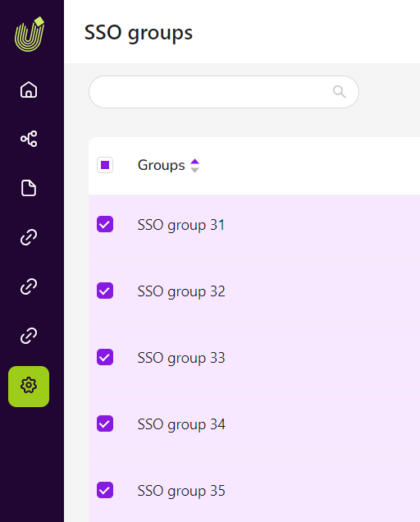Uncheck SSO group 32 checkbox
The width and height of the screenshot is (420, 522).
pos(105,291)
